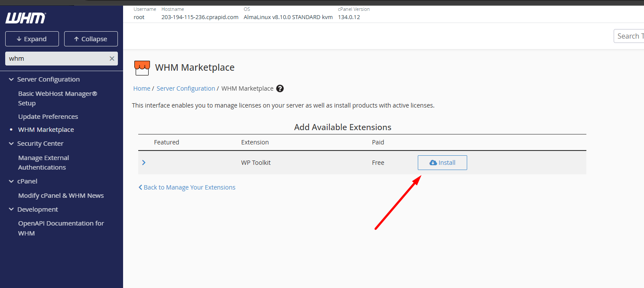Click the Expand all button

click(32, 39)
